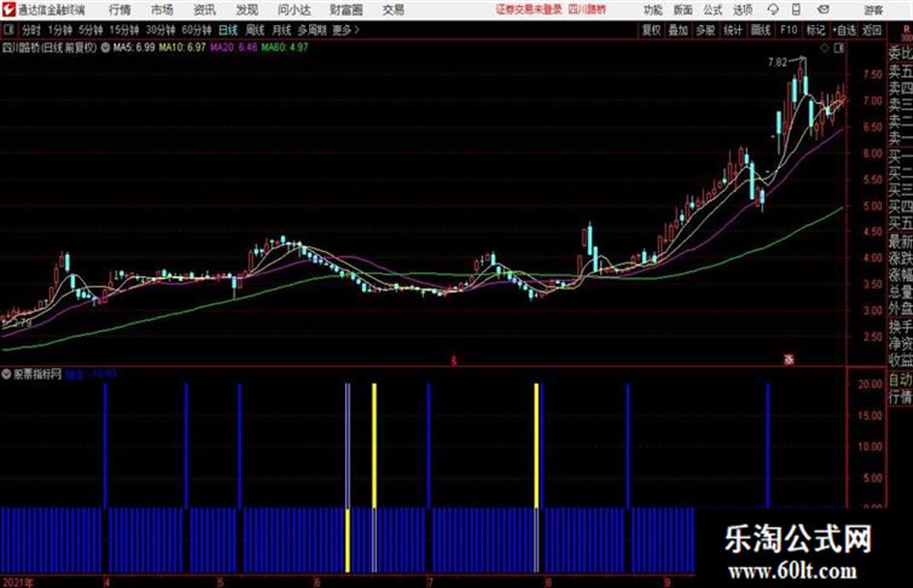Click the F10 company info button
This screenshot has height=588, width=913.
788,30
